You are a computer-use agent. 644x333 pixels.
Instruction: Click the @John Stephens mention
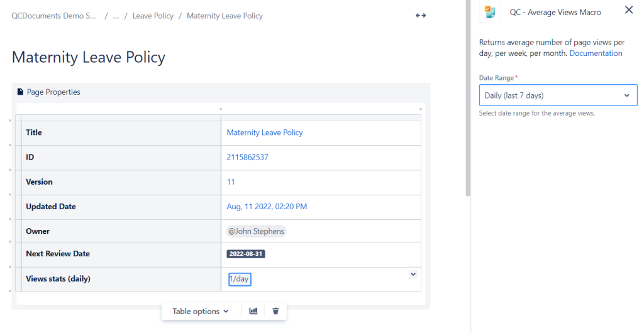tap(257, 231)
